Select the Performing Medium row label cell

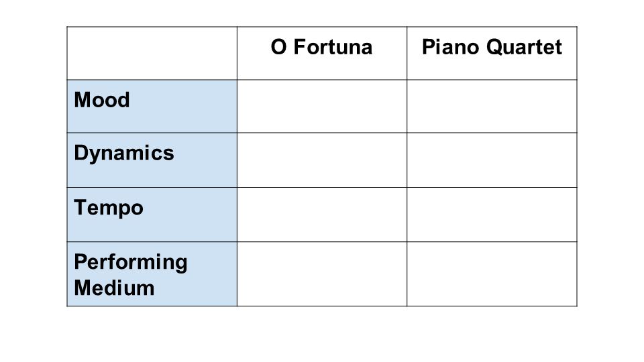152,274
